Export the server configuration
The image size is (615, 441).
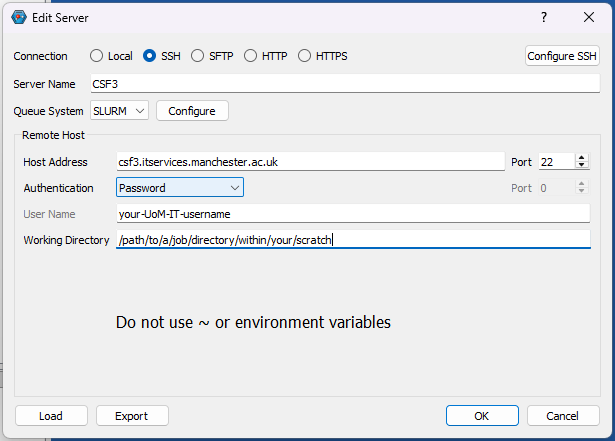pos(132,416)
